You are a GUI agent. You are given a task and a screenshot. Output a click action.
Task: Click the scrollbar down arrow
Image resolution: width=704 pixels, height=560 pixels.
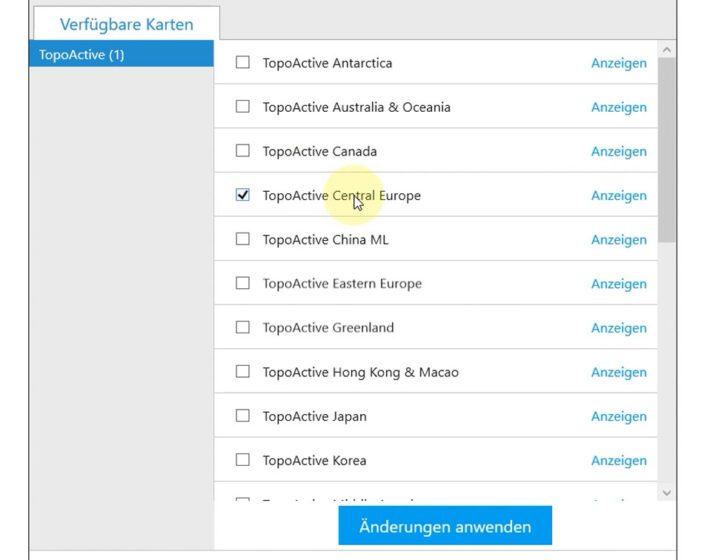(667, 493)
